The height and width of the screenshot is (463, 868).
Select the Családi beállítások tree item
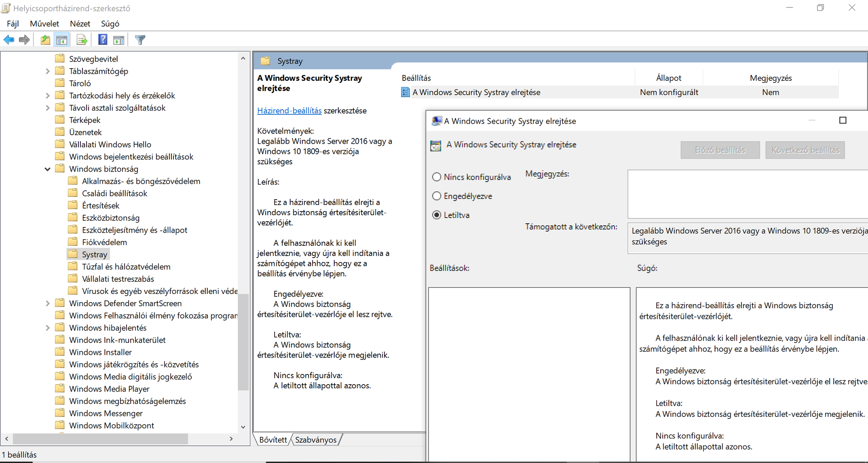click(114, 193)
